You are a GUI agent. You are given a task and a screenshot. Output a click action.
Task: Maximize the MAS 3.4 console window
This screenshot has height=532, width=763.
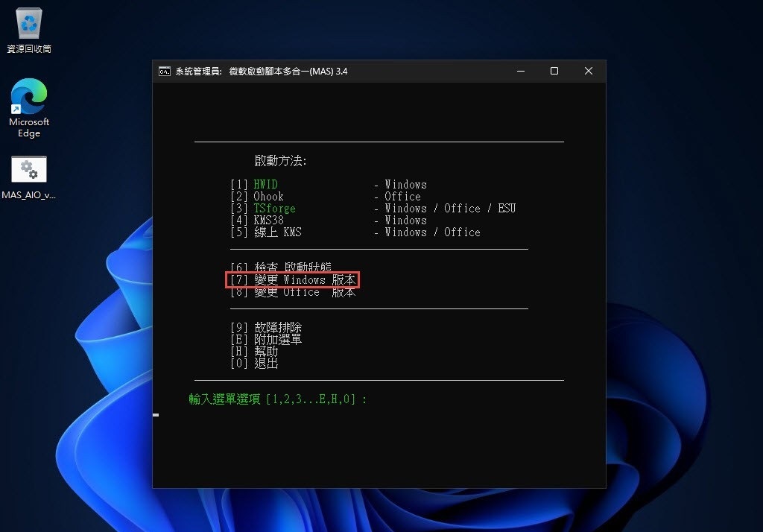tap(554, 71)
